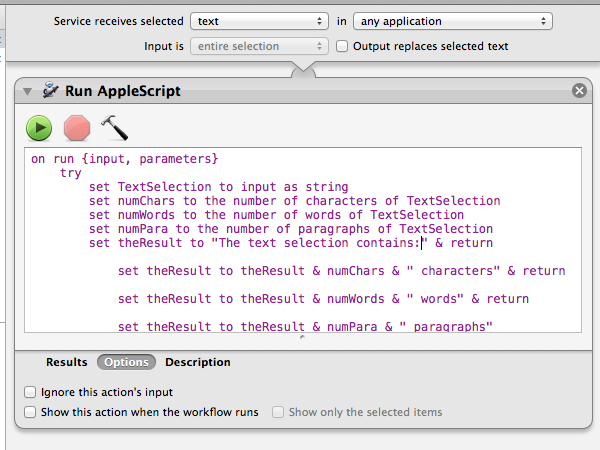Click the resize handle below the script editor
Image resolution: width=600 pixels, height=450 pixels.
[302, 337]
